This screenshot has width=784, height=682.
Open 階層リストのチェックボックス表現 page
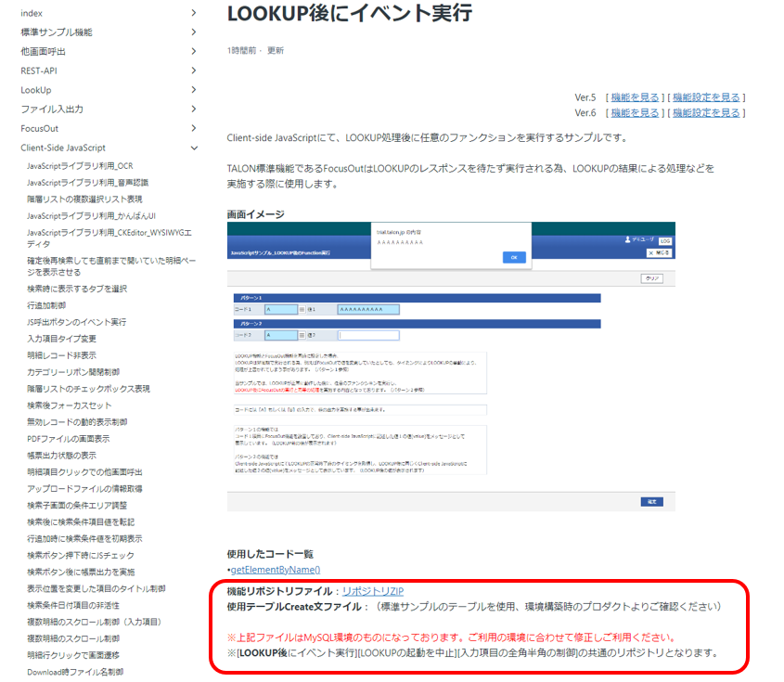coord(88,389)
